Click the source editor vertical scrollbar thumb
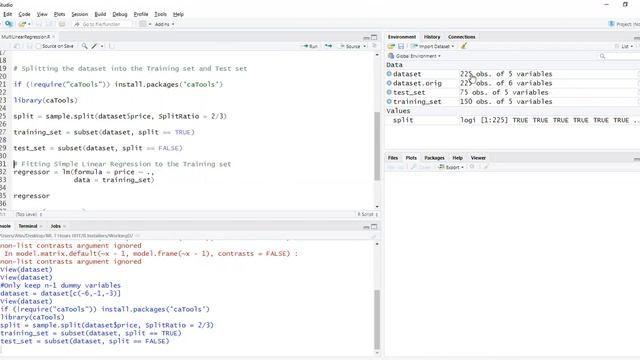The height and width of the screenshot is (360, 640). 377,146
